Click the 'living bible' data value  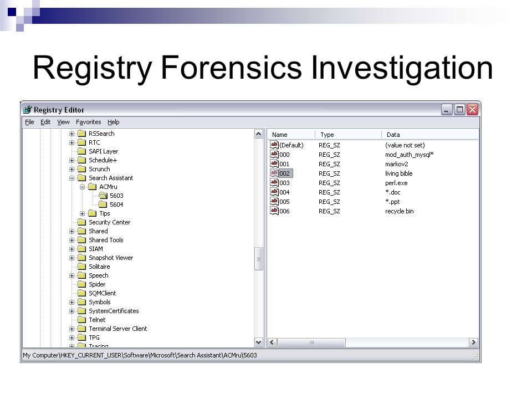pyautogui.click(x=398, y=173)
